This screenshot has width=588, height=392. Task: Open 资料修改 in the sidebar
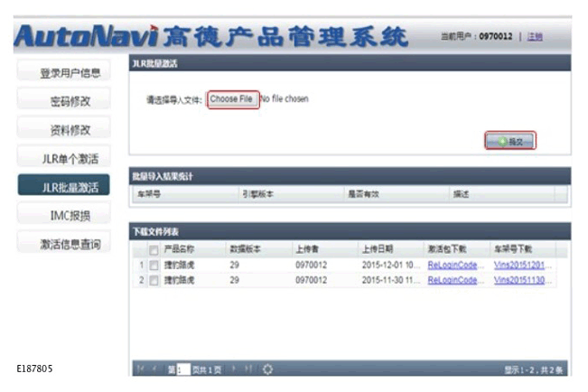pyautogui.click(x=64, y=128)
